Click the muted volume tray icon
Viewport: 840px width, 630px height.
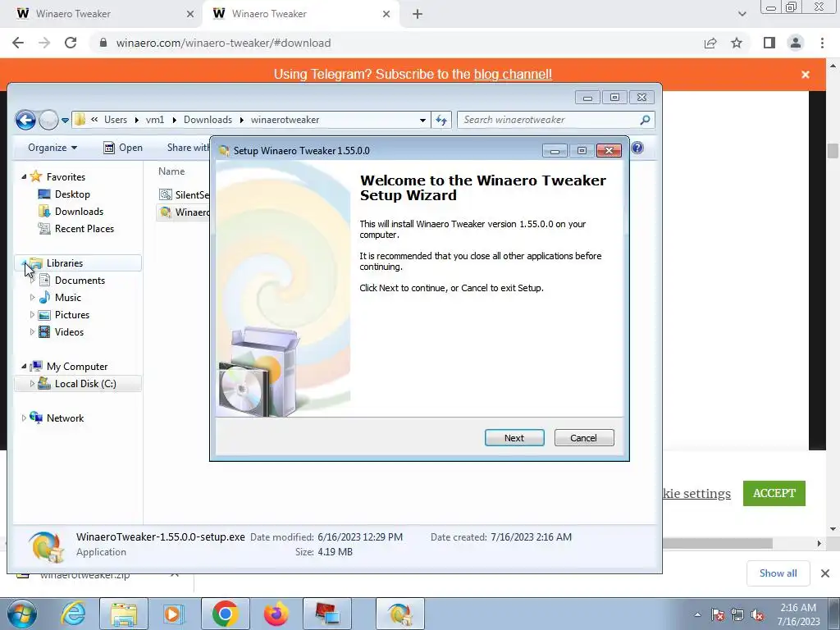pos(757,615)
